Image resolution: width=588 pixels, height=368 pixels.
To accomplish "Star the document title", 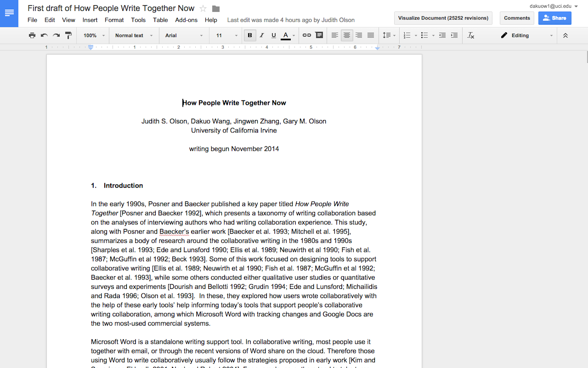I will (203, 9).
